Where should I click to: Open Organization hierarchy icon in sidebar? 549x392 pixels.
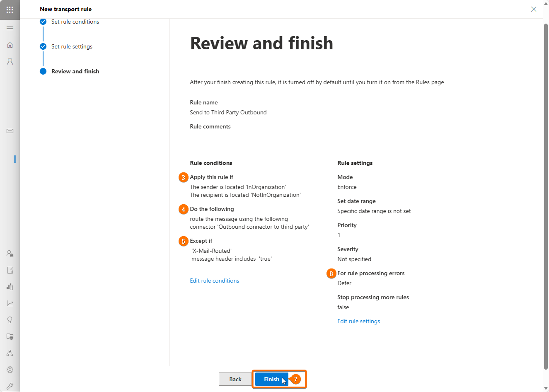10,353
